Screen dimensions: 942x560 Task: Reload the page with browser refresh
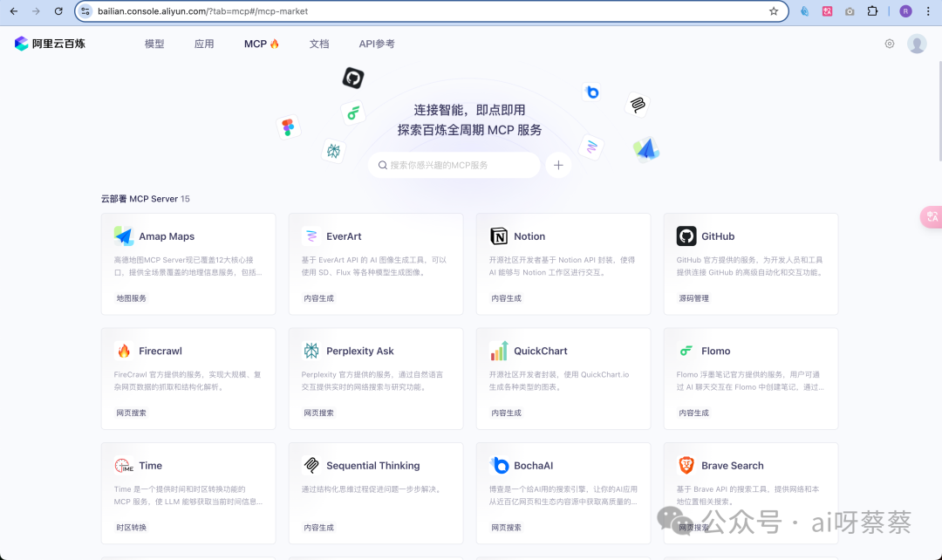click(58, 11)
